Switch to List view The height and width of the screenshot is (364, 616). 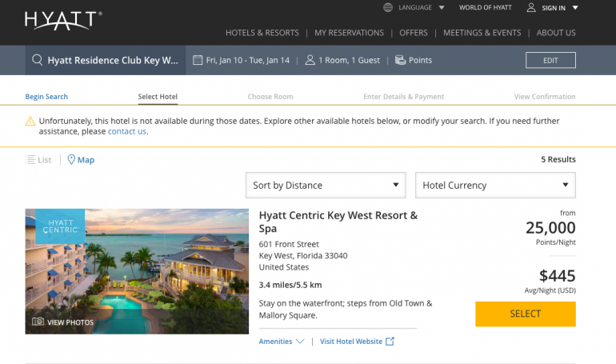coord(38,160)
